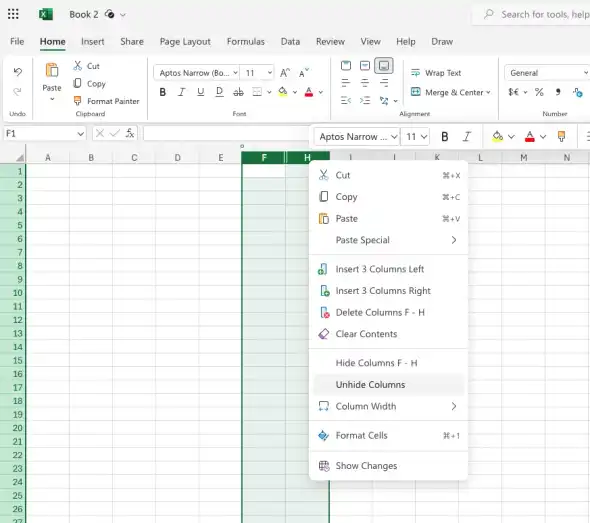Choose Insert 3 Columns Left

[388, 269]
